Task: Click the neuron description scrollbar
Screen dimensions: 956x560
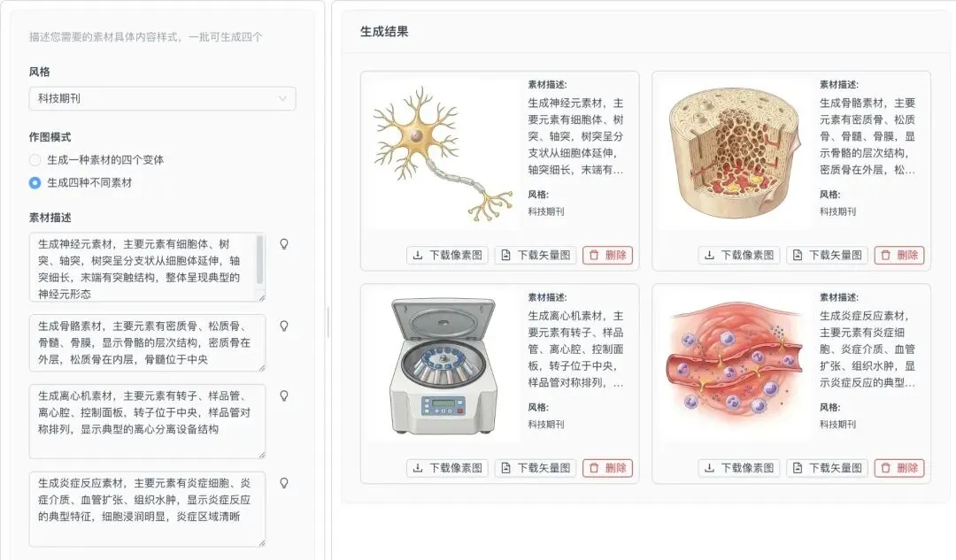Action: [x=259, y=260]
